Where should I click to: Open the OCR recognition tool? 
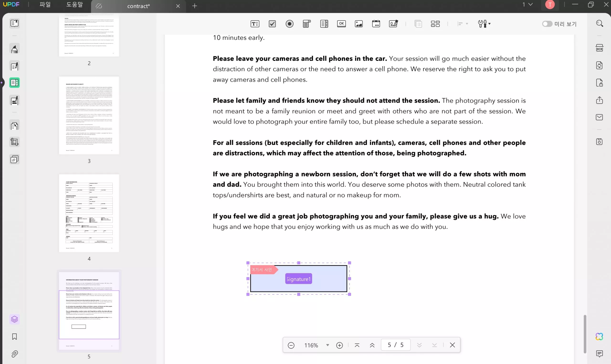600,48
